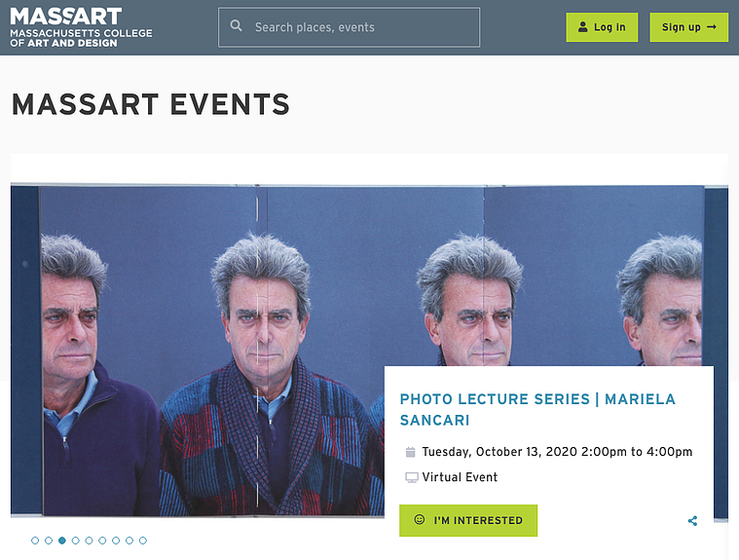Viewport: 739px width, 560px height.
Task: Click the share icon on event card
Action: tap(692, 521)
